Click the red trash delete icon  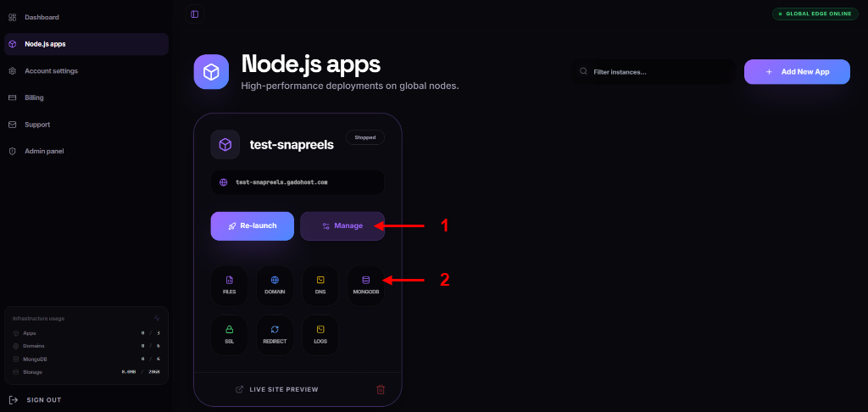click(x=381, y=389)
